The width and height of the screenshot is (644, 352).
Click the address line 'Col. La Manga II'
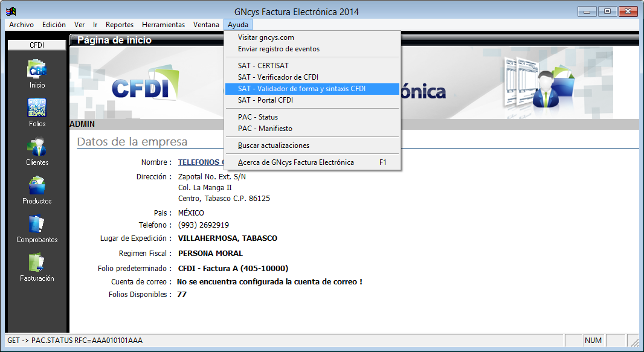click(205, 188)
